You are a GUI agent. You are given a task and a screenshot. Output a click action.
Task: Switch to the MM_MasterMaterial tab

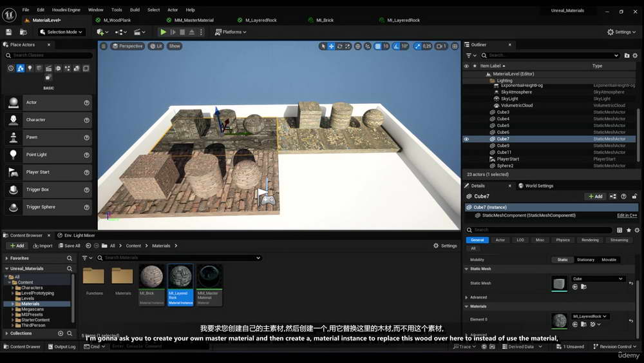click(194, 20)
